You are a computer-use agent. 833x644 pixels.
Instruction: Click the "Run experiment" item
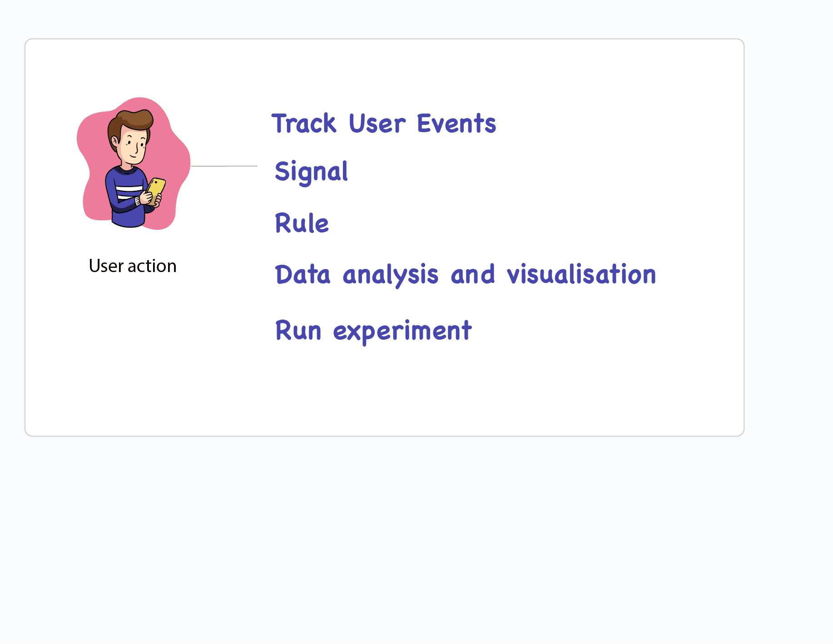tap(373, 331)
